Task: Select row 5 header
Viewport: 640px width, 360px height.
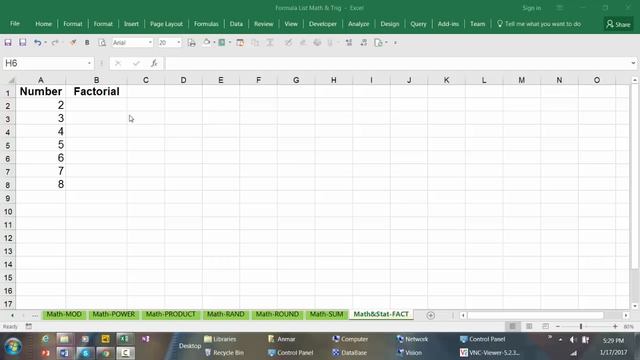Action: point(8,145)
